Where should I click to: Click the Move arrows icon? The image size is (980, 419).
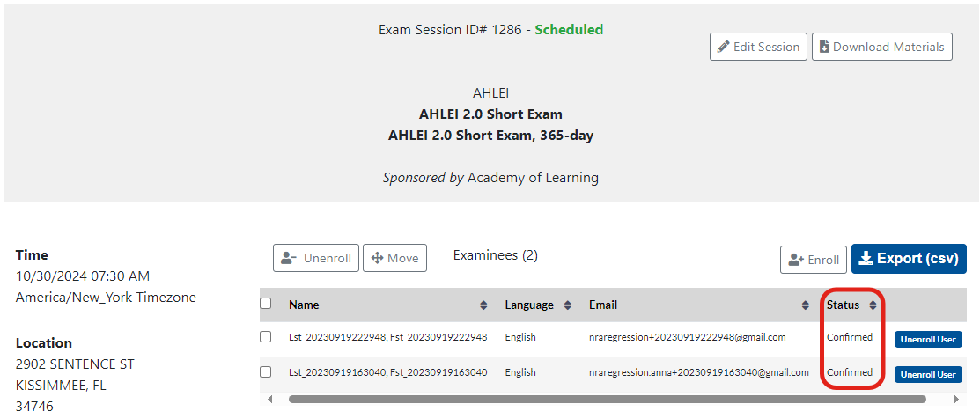click(x=378, y=258)
